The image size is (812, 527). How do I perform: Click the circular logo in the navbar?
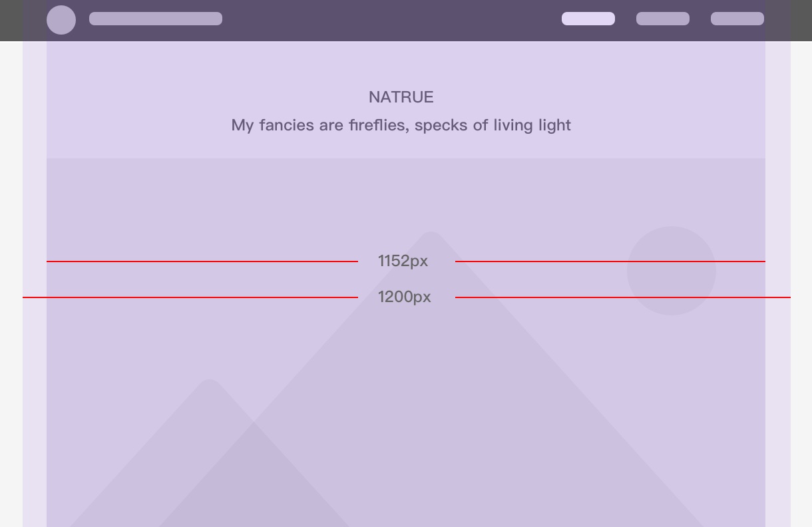[x=61, y=20]
